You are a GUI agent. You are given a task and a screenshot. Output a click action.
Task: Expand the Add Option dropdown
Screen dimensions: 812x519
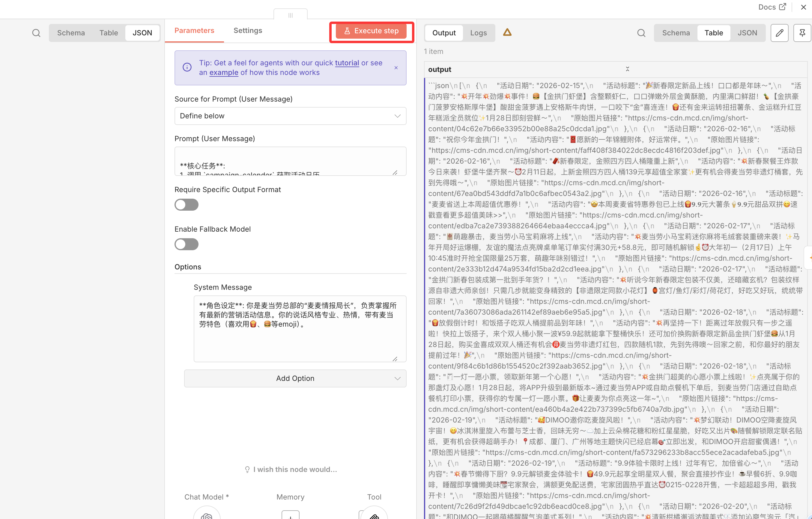click(x=295, y=378)
